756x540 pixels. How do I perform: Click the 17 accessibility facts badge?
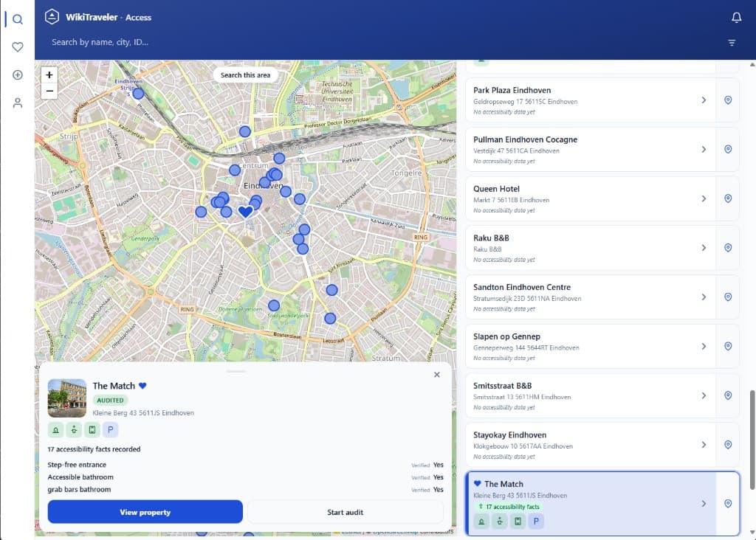coord(509,507)
